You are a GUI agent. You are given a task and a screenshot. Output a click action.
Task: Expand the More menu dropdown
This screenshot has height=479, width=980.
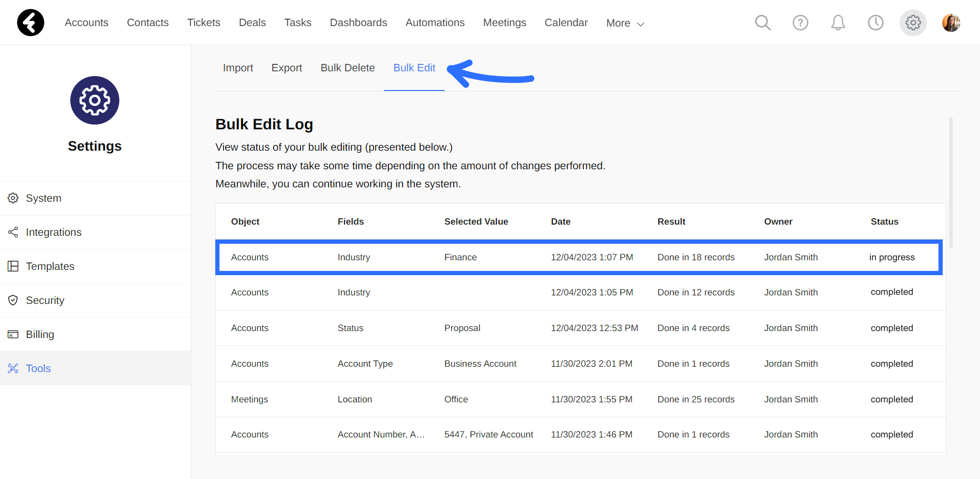coord(625,23)
